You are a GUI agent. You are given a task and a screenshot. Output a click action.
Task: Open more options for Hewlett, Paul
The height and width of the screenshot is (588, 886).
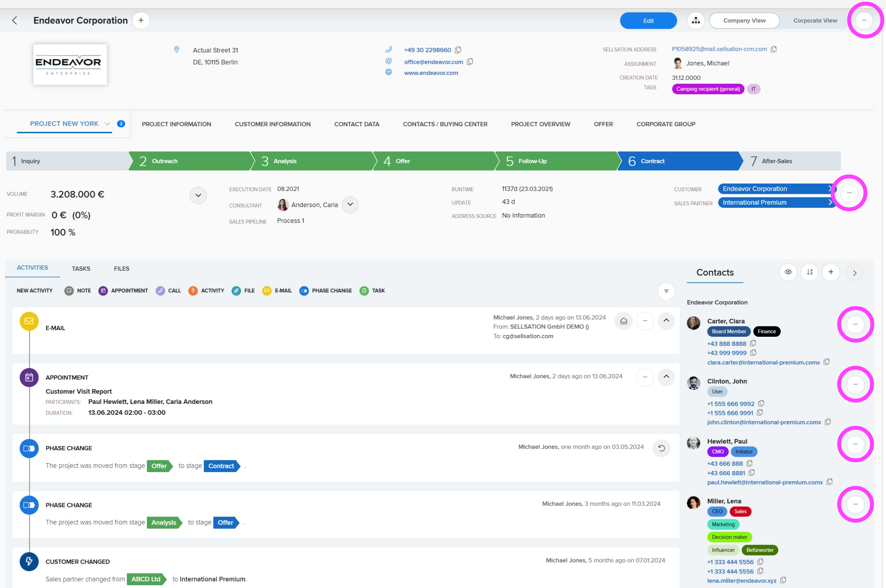855,445
